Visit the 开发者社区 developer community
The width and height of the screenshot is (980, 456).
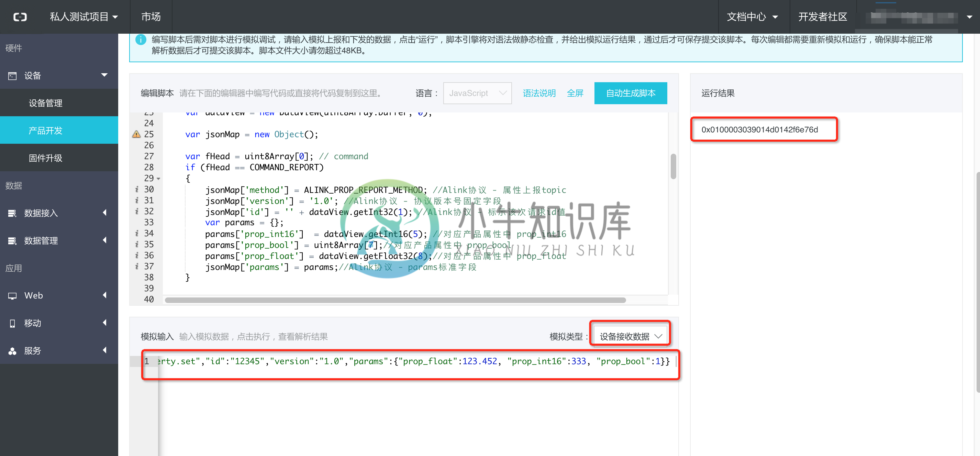(823, 17)
